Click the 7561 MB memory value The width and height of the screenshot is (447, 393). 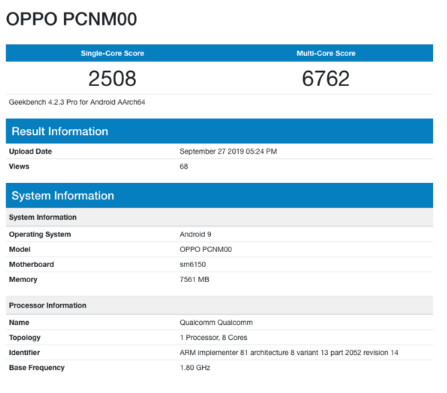[194, 279]
